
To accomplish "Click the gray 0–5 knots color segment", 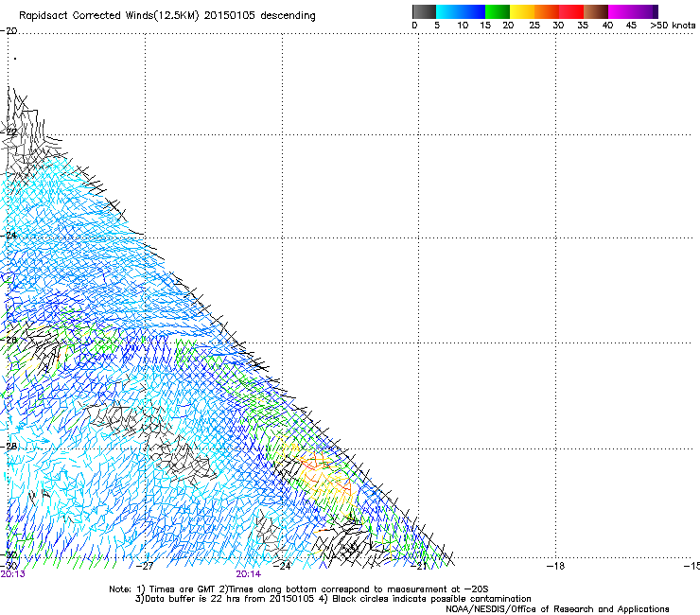I will 424,11.
